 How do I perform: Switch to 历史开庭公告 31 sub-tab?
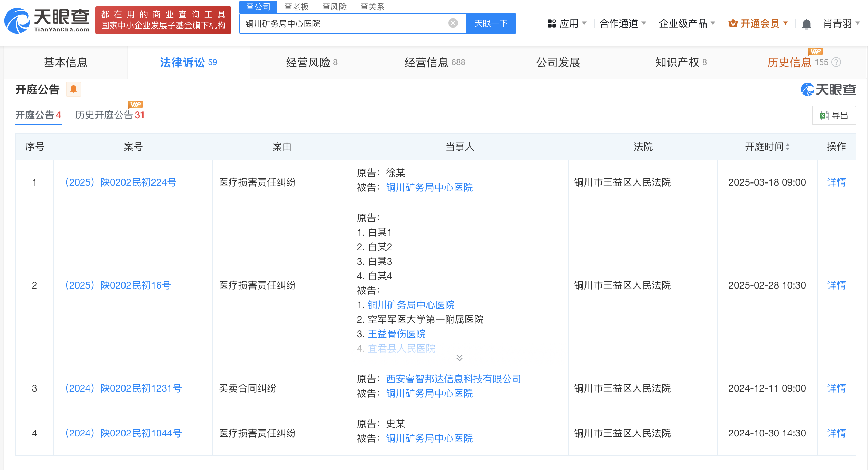pos(110,115)
